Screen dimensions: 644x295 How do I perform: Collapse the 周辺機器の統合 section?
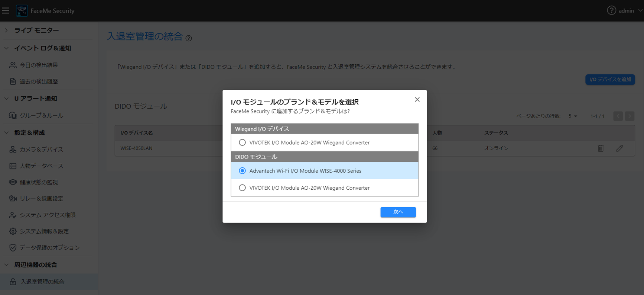6,265
